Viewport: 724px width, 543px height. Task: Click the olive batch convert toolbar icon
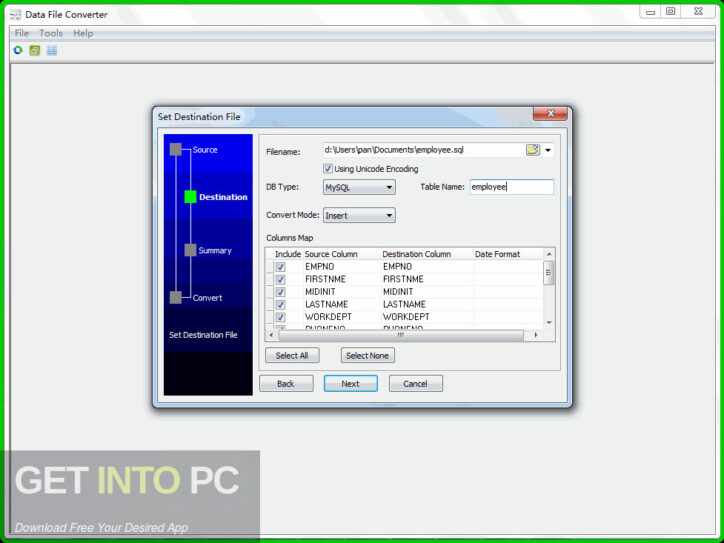point(35,50)
